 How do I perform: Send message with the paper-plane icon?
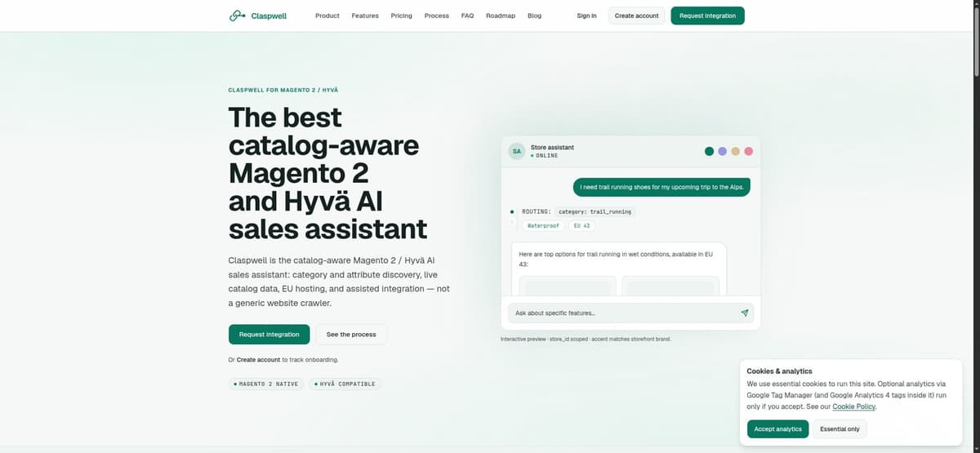click(744, 313)
